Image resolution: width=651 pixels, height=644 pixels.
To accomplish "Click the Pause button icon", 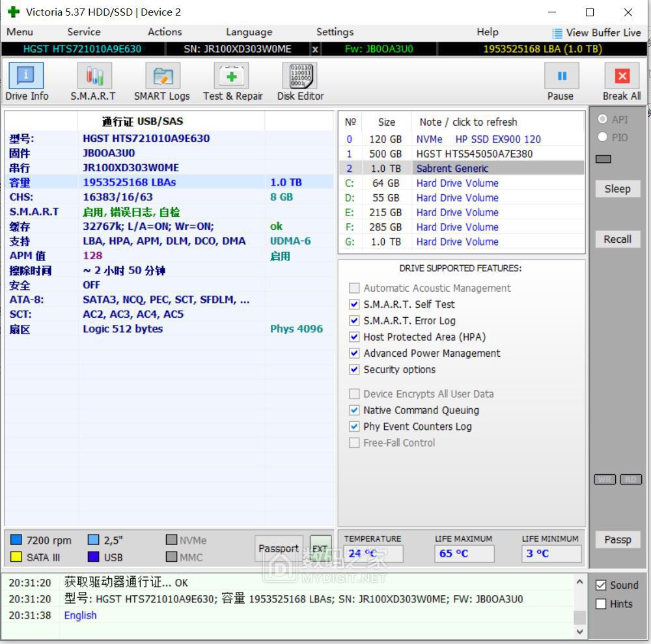I will 562,76.
